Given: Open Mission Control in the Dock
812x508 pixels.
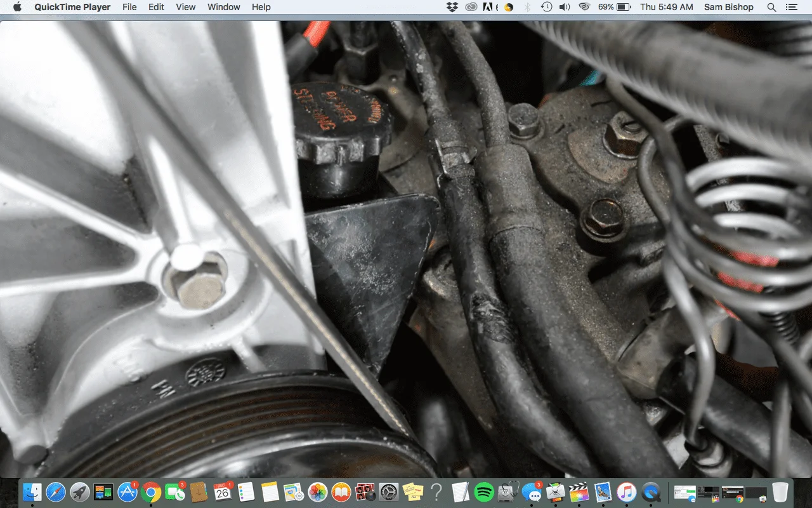Looking at the screenshot, I should pos(103,491).
